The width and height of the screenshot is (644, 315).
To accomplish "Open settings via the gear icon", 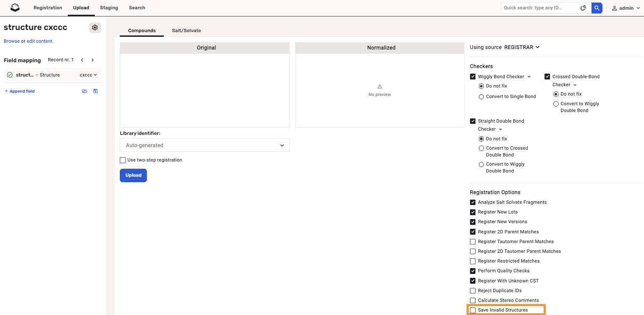I will (x=95, y=27).
